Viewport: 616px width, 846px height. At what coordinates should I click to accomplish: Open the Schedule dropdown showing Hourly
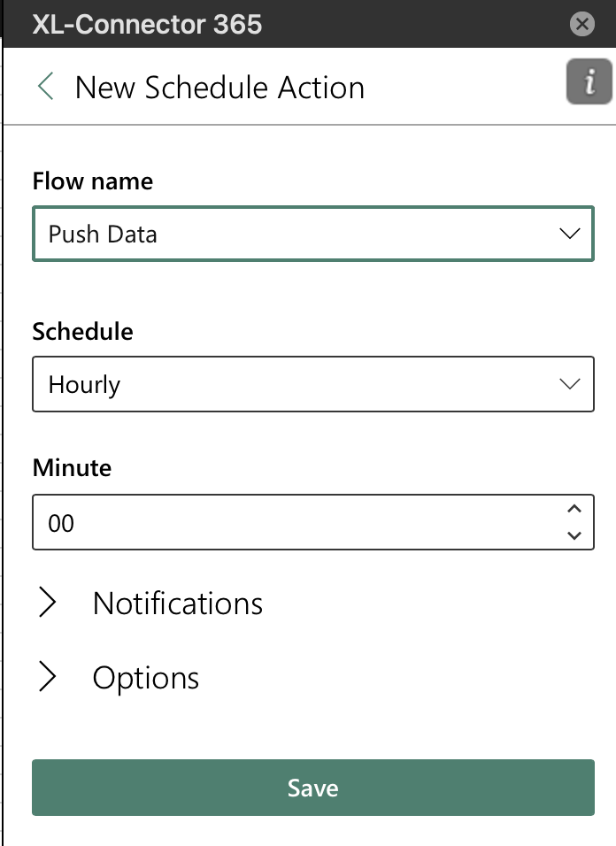[312, 384]
